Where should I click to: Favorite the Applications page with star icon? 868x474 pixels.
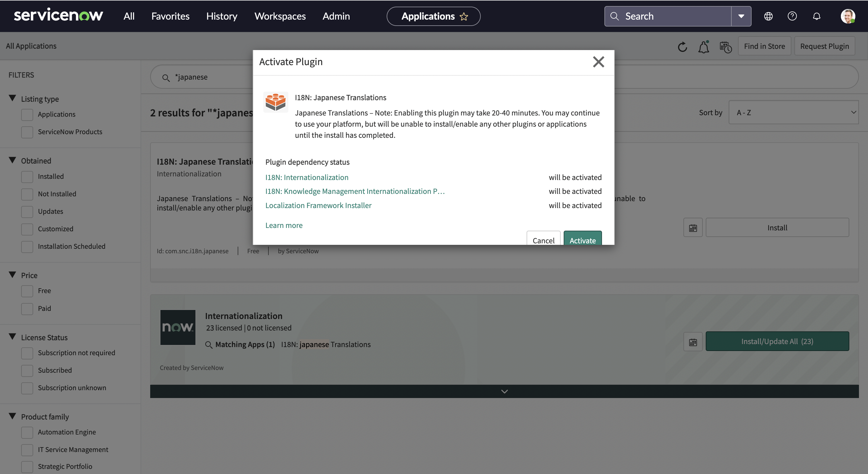click(464, 17)
